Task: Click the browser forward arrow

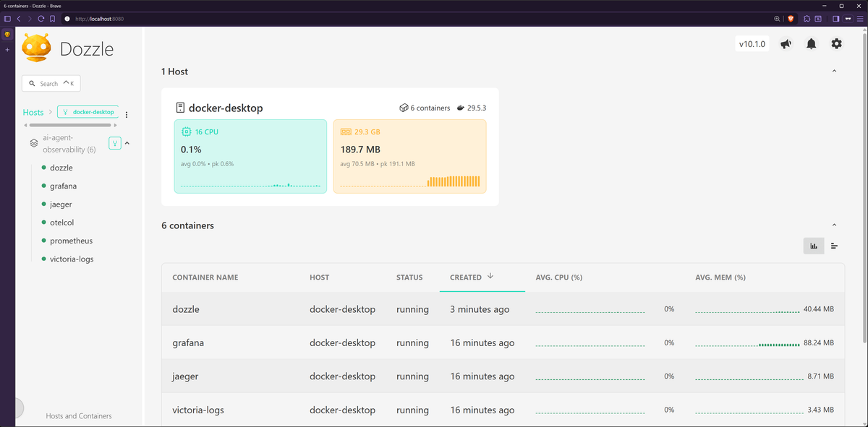Action: 30,18
